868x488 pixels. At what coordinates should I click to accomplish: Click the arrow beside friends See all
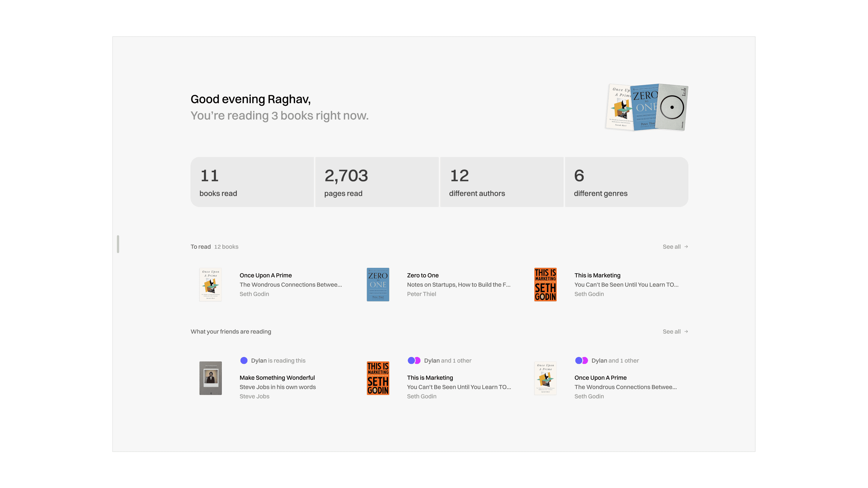[x=686, y=331]
